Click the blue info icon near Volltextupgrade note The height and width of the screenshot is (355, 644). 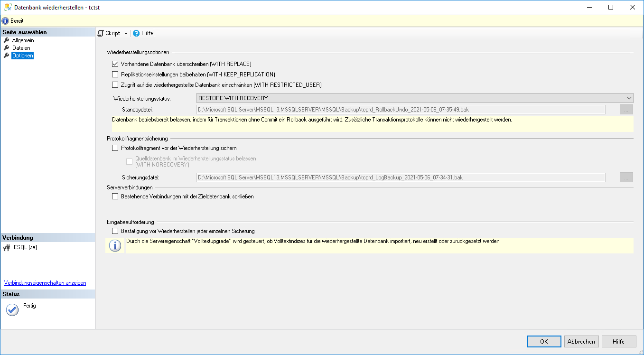(115, 246)
